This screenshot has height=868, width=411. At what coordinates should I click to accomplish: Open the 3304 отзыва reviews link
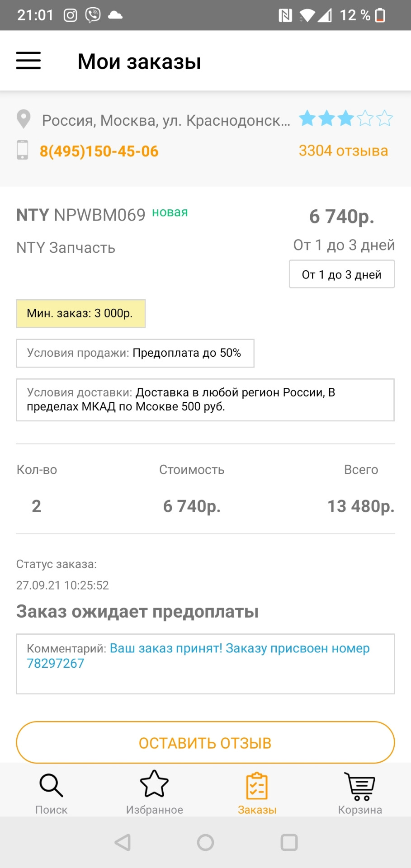pos(343,151)
